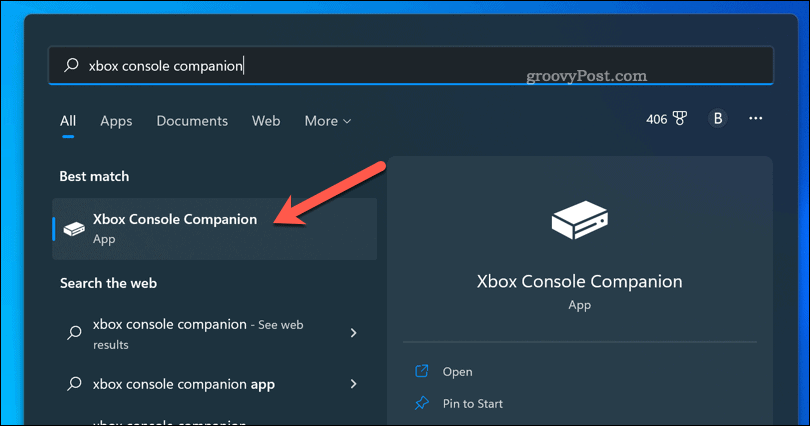Click the search field containing xbox console companion
Viewport: 810px width, 426px height.
[411, 66]
